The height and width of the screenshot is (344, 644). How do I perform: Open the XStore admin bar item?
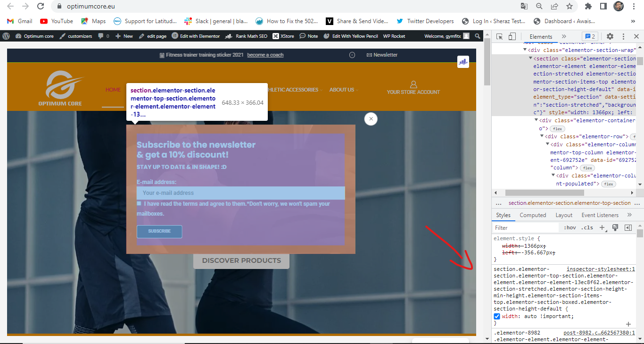pos(283,36)
